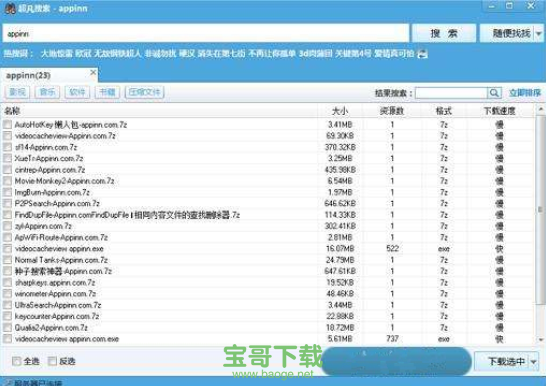
Task: Click the 随便找找 button
Action: (x=507, y=33)
